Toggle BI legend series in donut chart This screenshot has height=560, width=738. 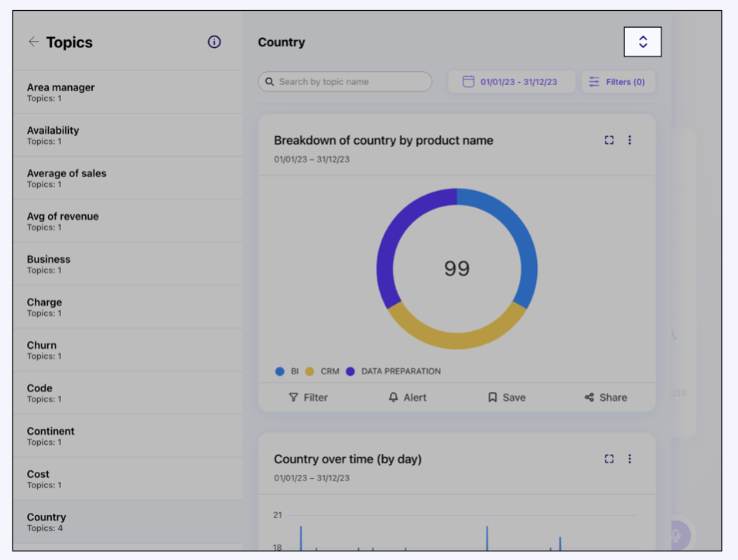pyautogui.click(x=287, y=371)
